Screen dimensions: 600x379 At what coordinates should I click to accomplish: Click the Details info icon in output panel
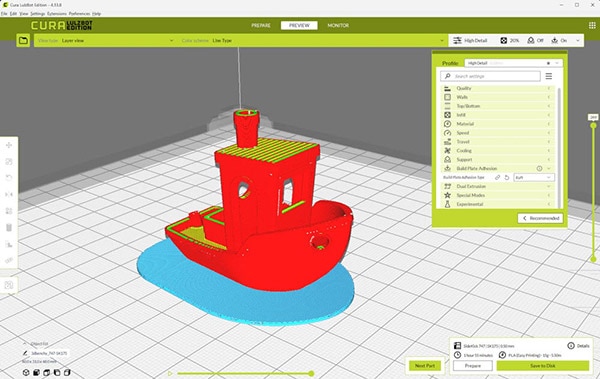[571, 346]
